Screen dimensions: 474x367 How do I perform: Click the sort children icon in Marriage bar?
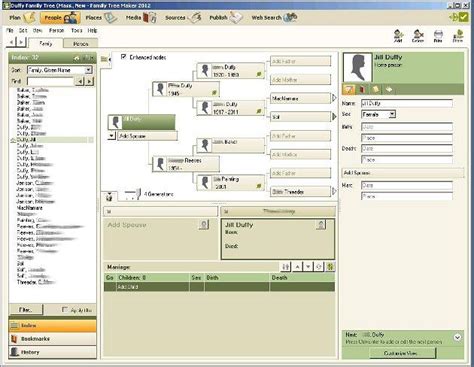286,267
